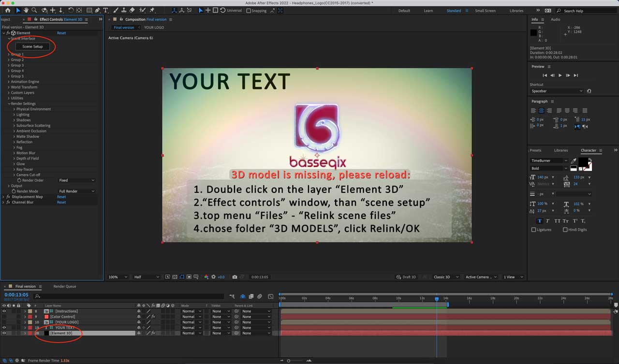Jump to first frame in Preview
The image size is (619, 364).
(x=545, y=75)
